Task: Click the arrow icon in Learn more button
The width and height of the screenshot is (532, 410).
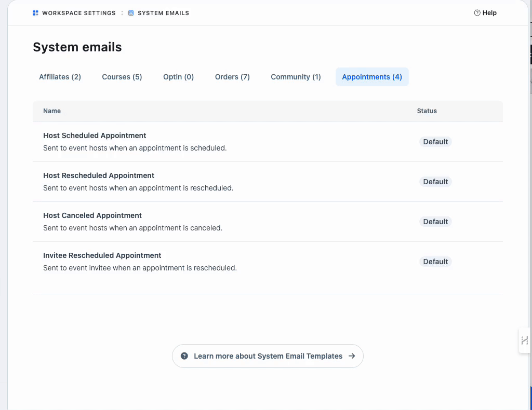Action: coord(352,356)
